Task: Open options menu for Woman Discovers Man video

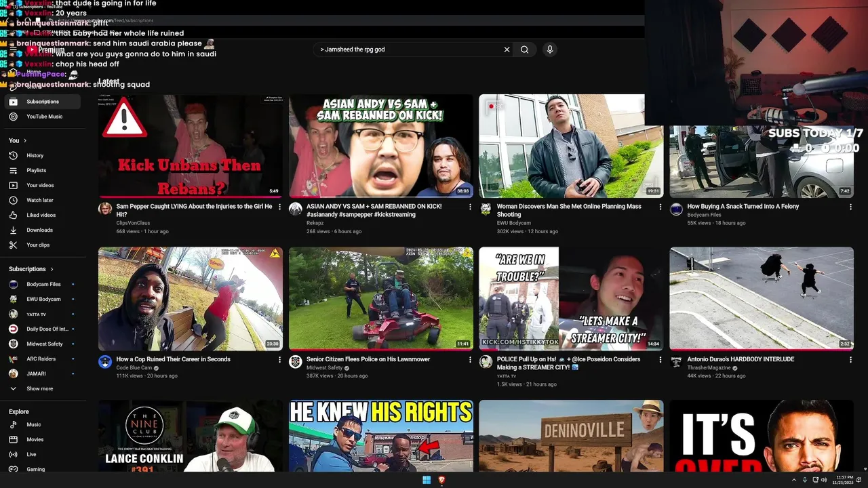Action: click(660, 207)
